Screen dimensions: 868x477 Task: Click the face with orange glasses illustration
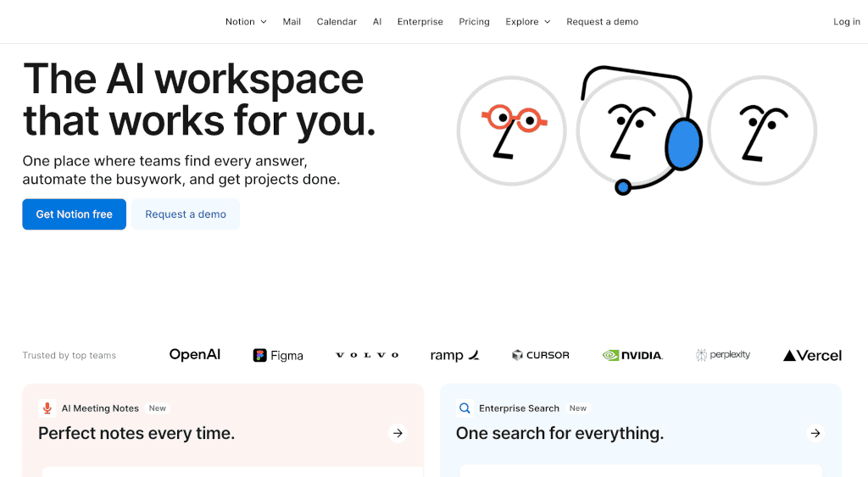(511, 130)
